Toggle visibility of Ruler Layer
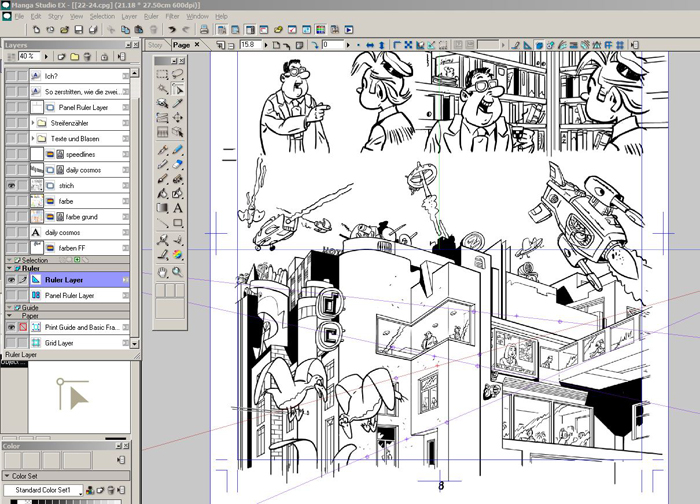The height and width of the screenshot is (504, 700). pos(11,281)
